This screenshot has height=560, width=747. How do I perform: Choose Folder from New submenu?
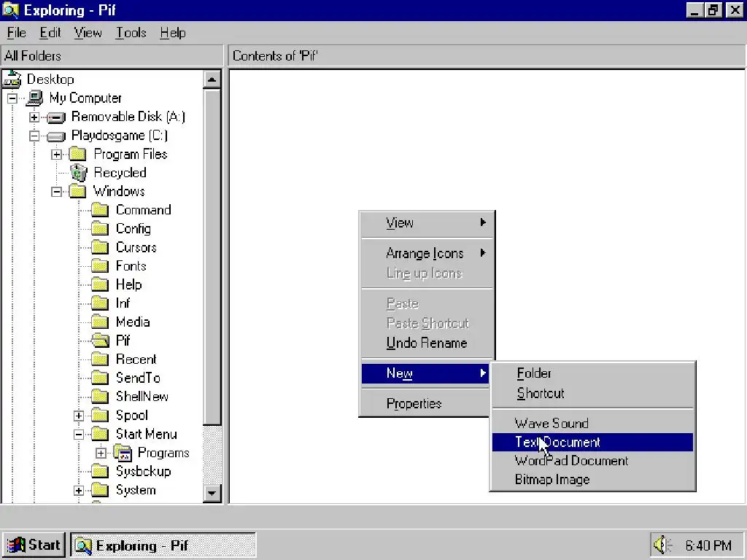pos(592,373)
